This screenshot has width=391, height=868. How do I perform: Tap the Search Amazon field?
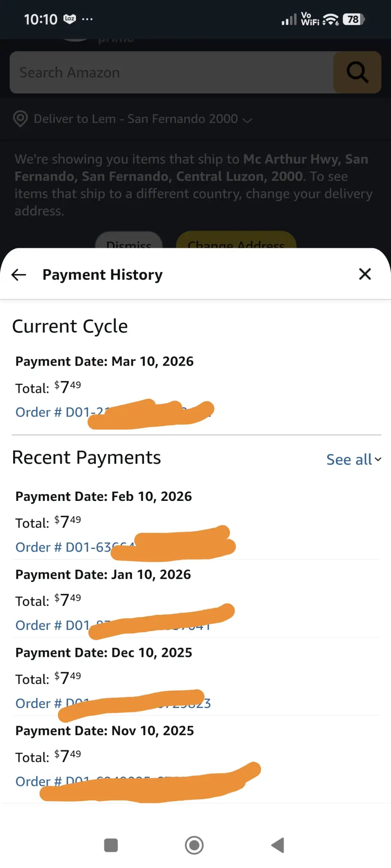click(x=172, y=72)
